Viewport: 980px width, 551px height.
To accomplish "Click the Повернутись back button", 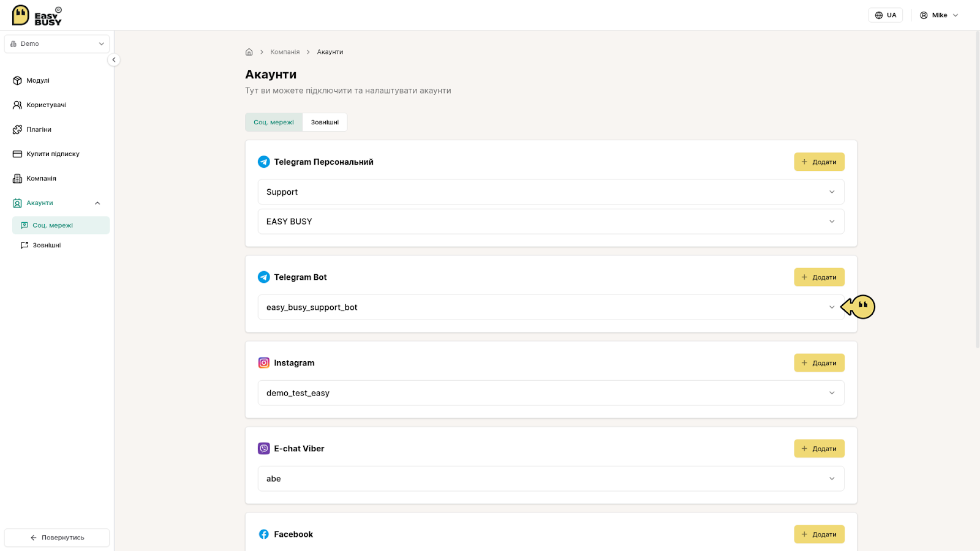I will (57, 538).
